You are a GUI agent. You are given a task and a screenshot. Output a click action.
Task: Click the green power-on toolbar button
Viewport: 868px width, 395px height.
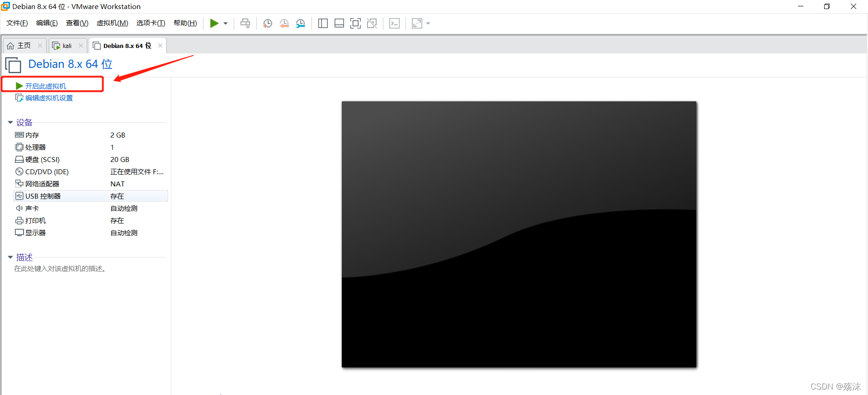click(x=214, y=24)
